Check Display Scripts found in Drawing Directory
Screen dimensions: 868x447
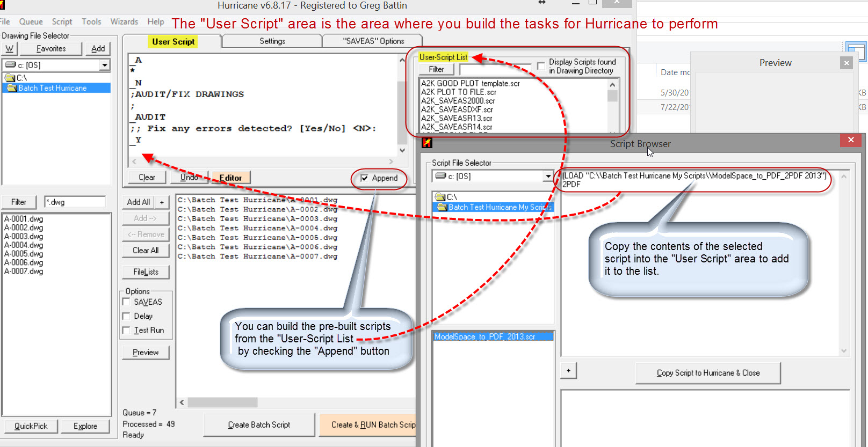pos(541,66)
